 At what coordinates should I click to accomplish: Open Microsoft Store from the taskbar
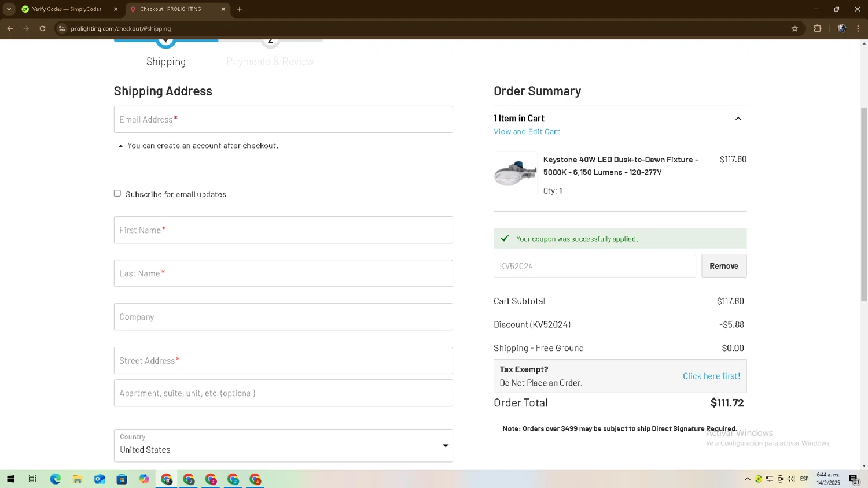pyautogui.click(x=122, y=479)
